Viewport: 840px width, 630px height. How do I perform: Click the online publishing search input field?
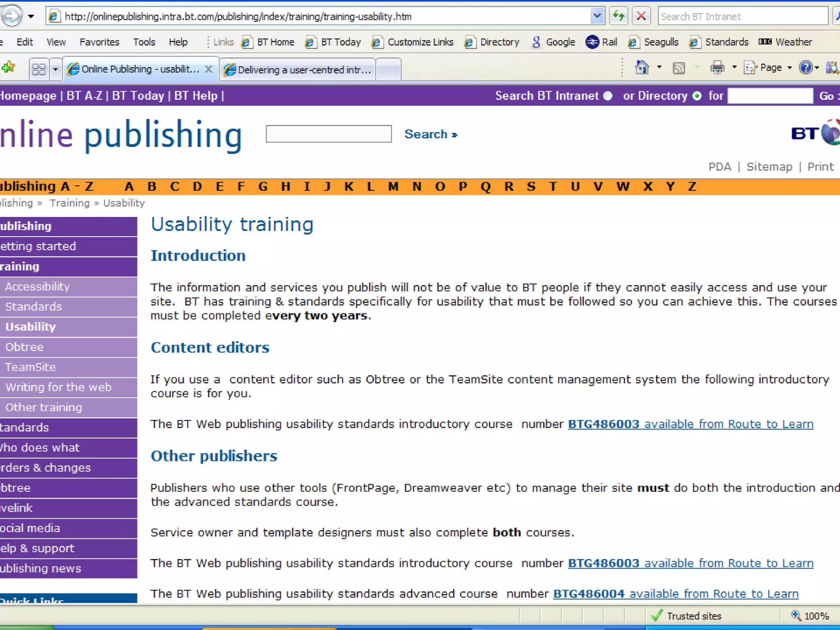[x=329, y=134]
